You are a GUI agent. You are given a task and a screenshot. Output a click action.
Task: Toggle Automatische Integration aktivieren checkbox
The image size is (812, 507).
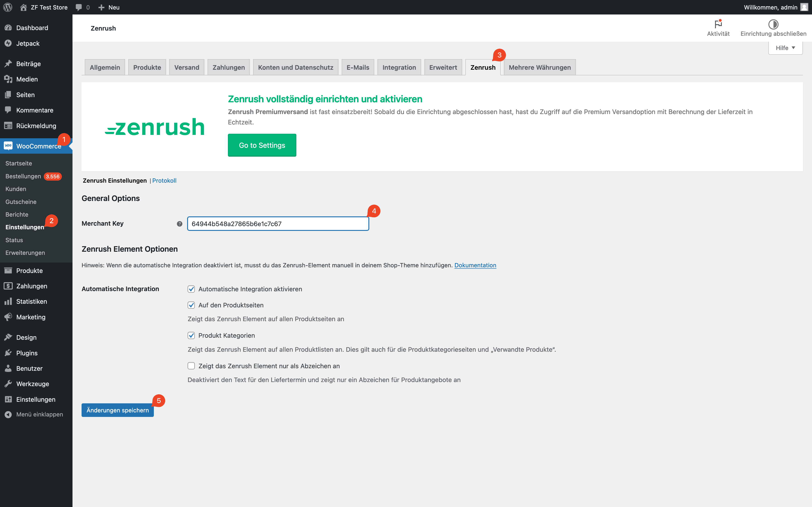click(x=191, y=289)
